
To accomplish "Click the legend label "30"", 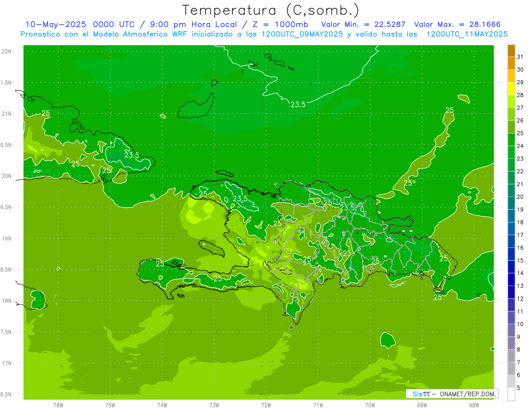I will click(520, 70).
